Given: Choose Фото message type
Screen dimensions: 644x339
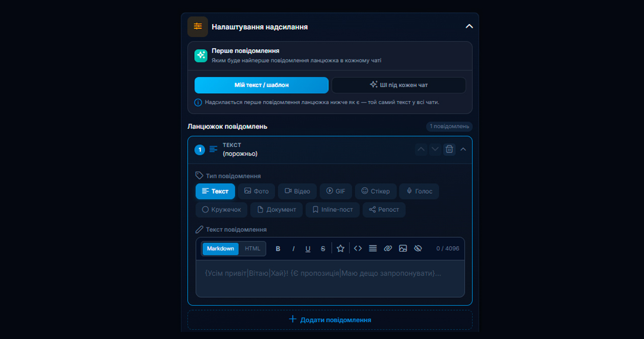Looking at the screenshot, I should tap(257, 191).
